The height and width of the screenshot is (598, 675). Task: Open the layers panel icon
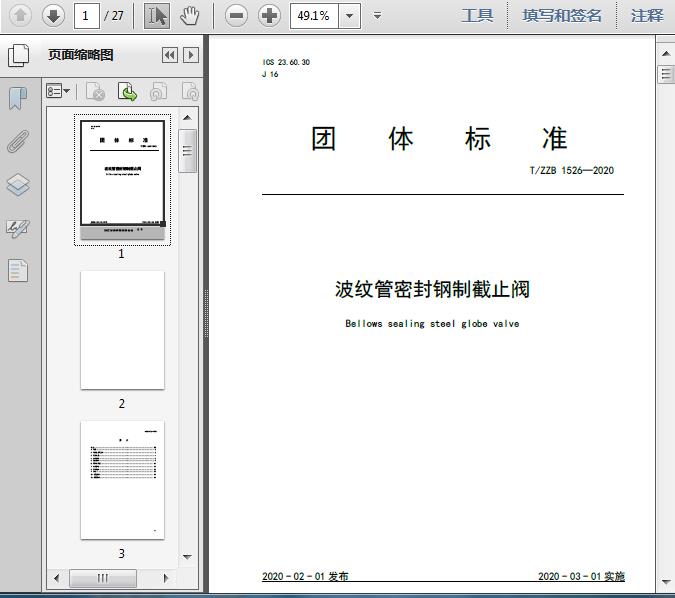pyautogui.click(x=18, y=185)
